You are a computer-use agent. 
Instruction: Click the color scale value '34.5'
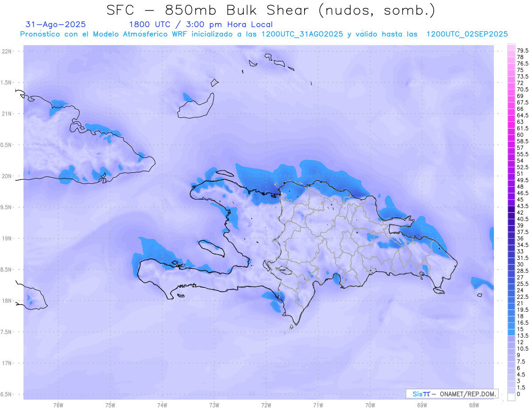[x=524, y=245]
